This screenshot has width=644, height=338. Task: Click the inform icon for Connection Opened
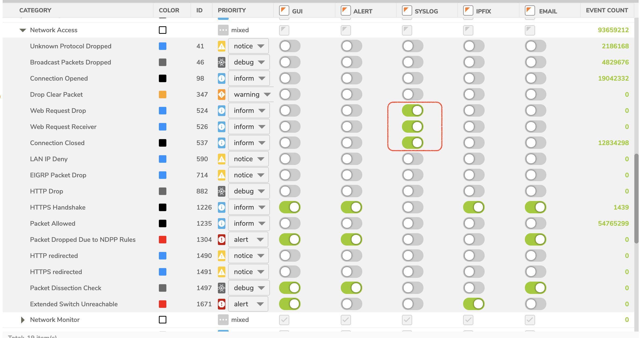(x=221, y=78)
